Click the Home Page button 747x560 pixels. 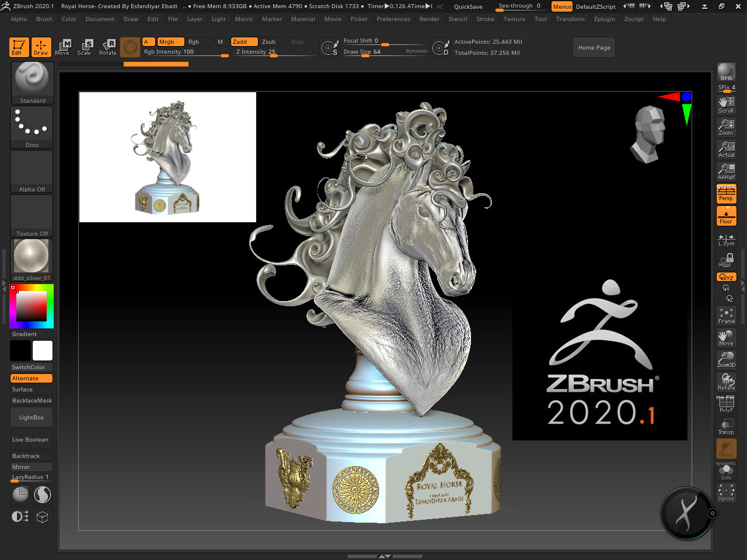click(x=594, y=48)
